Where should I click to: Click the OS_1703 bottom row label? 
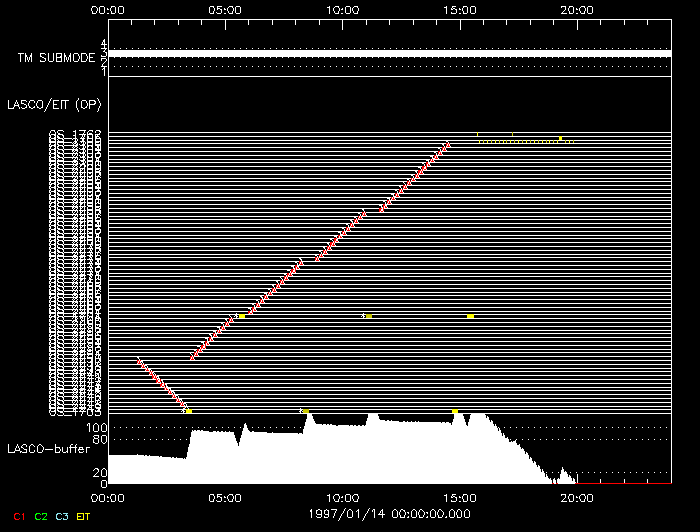click(x=76, y=410)
